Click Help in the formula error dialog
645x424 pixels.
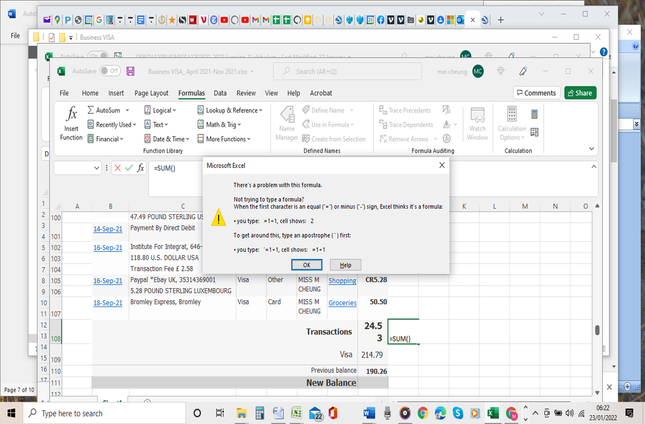[346, 265]
